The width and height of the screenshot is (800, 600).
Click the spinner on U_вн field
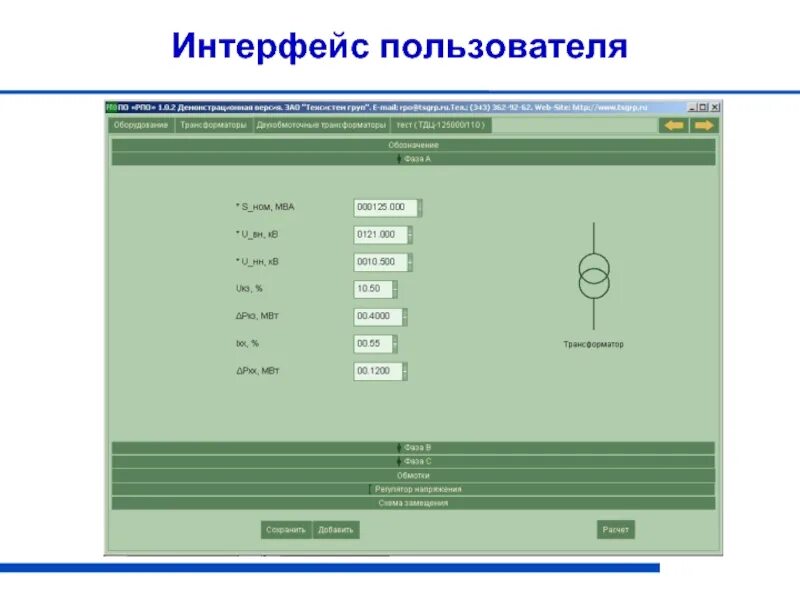(x=410, y=235)
